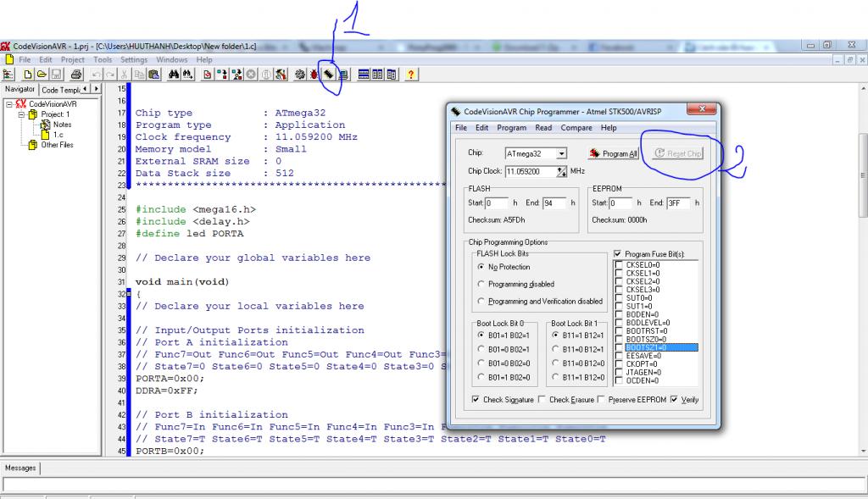Click the Program All button
The height and width of the screenshot is (499, 868).
coord(614,153)
